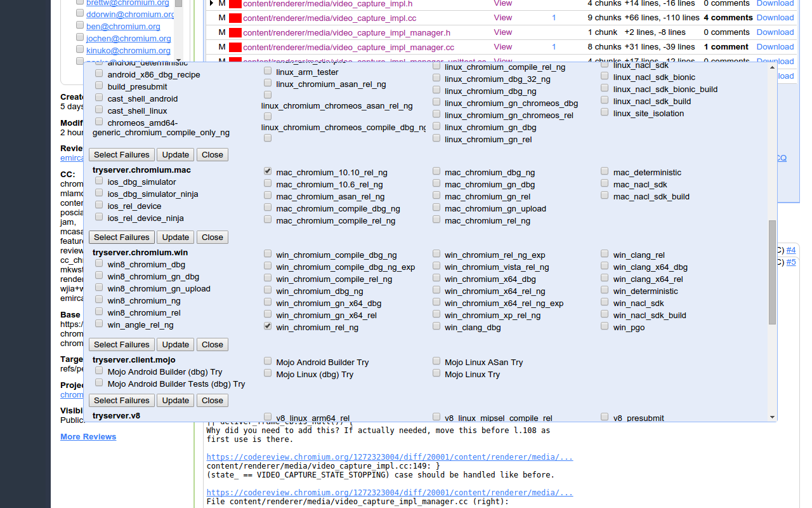Expand the video_capture_impl.h file row arrow
Image resolution: width=812 pixels, height=508 pixels.
pyautogui.click(x=212, y=3)
